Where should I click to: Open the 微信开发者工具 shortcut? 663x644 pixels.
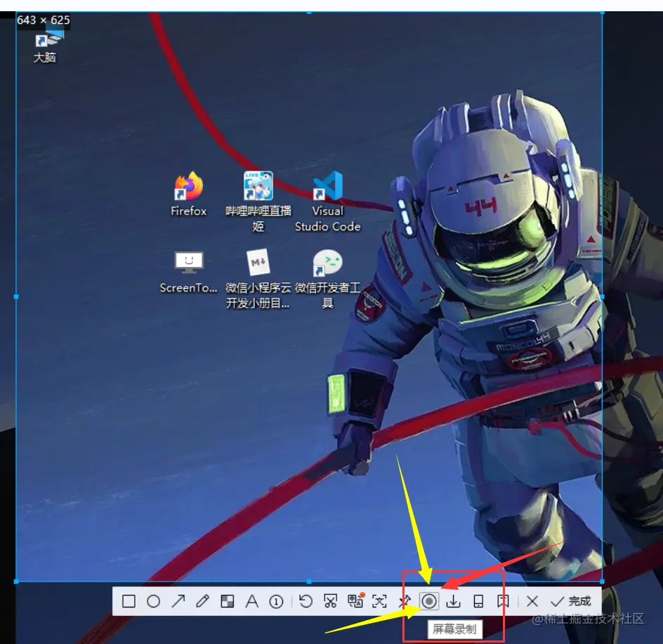[x=328, y=278]
